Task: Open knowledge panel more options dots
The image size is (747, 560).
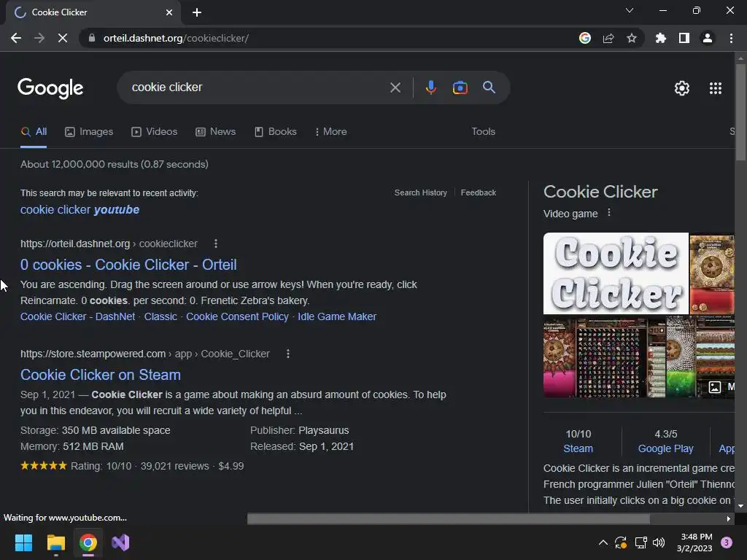Action: pyautogui.click(x=609, y=213)
